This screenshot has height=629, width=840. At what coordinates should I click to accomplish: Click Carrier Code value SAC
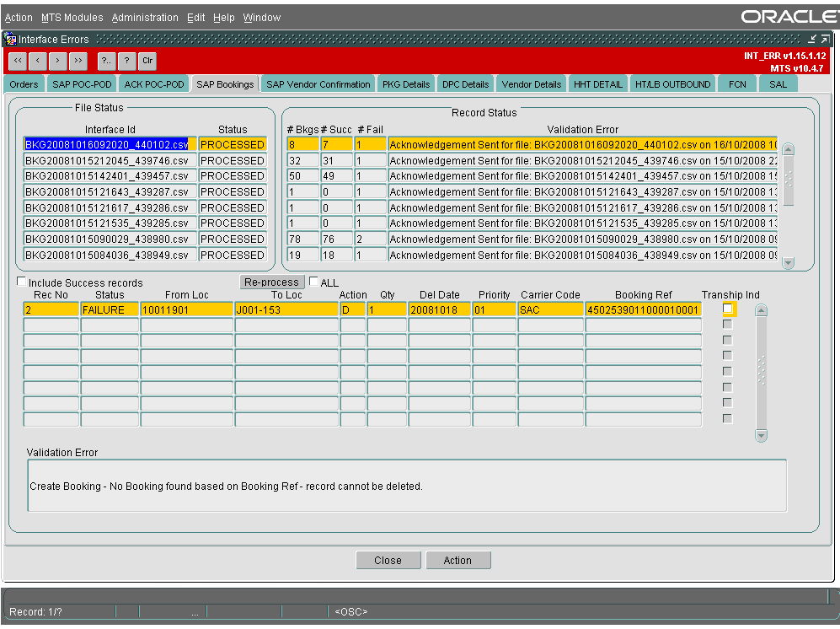(x=550, y=310)
